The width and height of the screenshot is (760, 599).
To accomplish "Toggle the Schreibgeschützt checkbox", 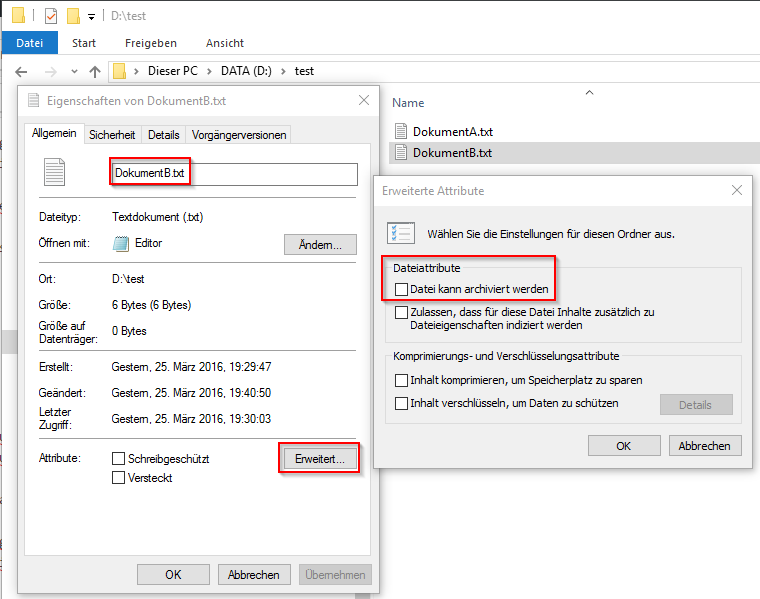I will (x=118, y=458).
